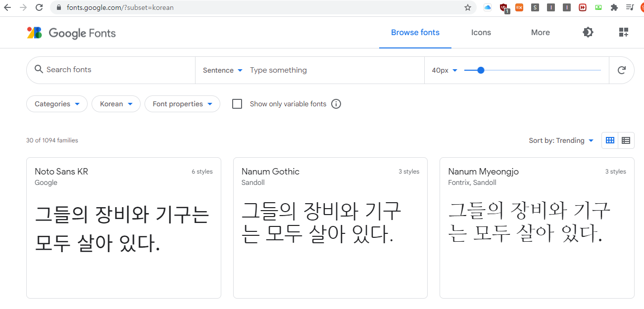The image size is (644, 309).
Task: Open the Extensions puzzle piece menu
Action: click(614, 7)
